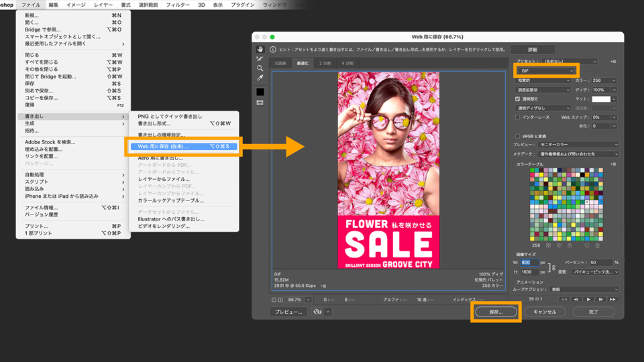Open the 知覚的 color reduction dropdown
Image resolution: width=644 pixels, height=362 pixels.
pos(543,80)
